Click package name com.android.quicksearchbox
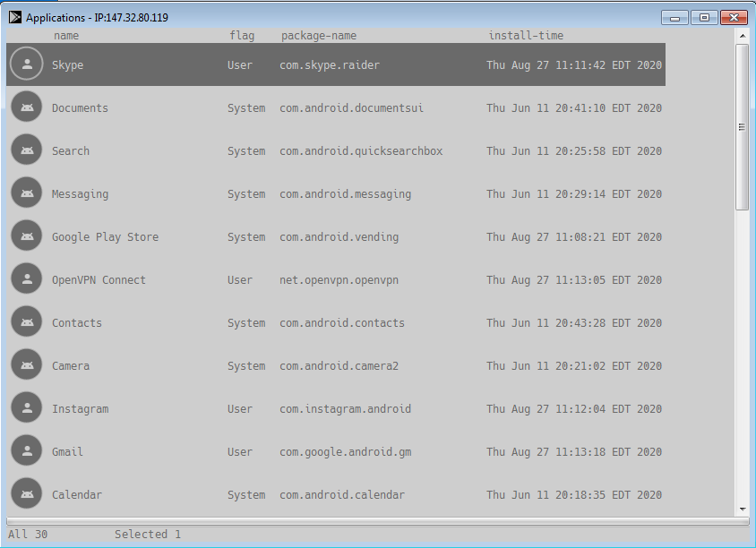This screenshot has width=756, height=548. pyautogui.click(x=361, y=150)
